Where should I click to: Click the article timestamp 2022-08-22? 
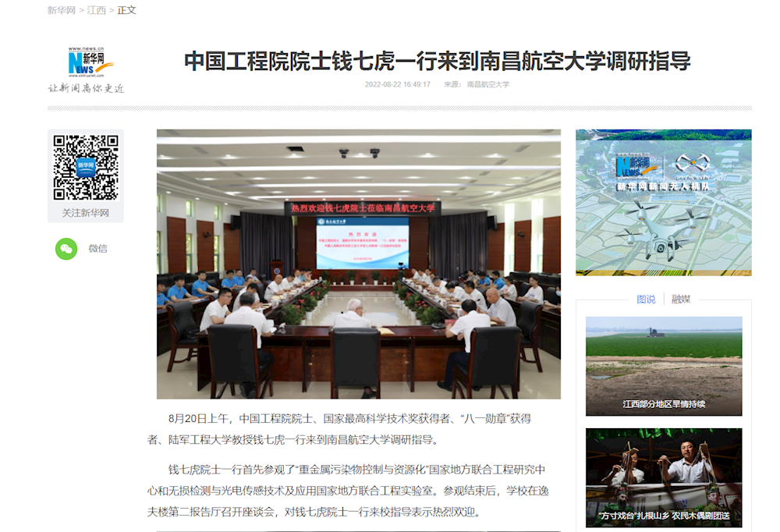click(397, 84)
